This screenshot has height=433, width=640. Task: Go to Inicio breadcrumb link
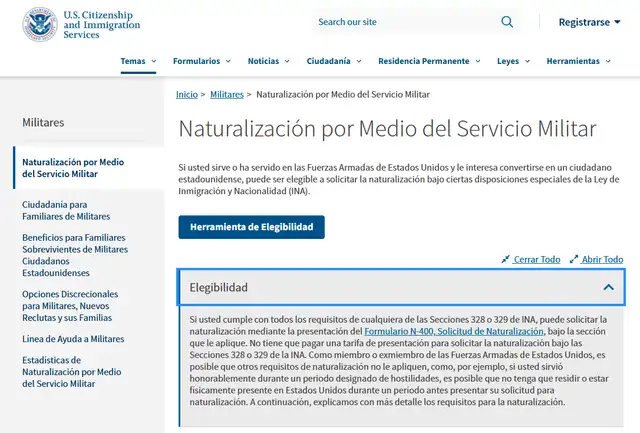pos(187,94)
